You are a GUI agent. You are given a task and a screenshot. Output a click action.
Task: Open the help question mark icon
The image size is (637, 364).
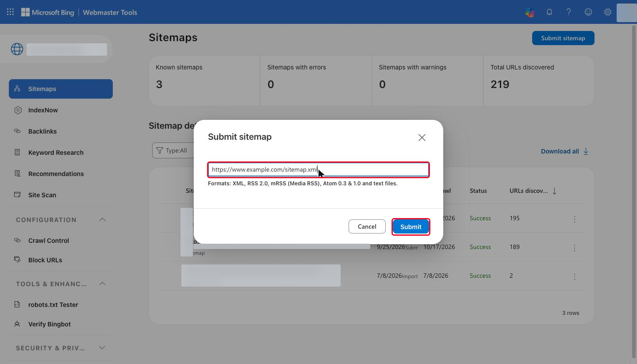569,12
